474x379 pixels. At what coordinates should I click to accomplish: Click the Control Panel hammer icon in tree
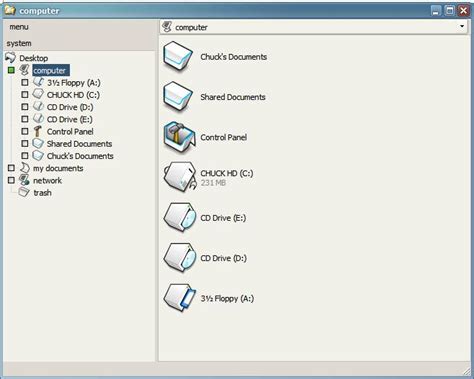38,131
